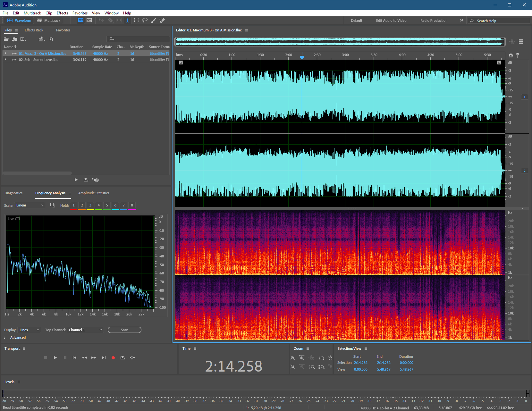Click the Open File folder icon
Image resolution: width=532 pixels, height=411 pixels.
click(6, 39)
